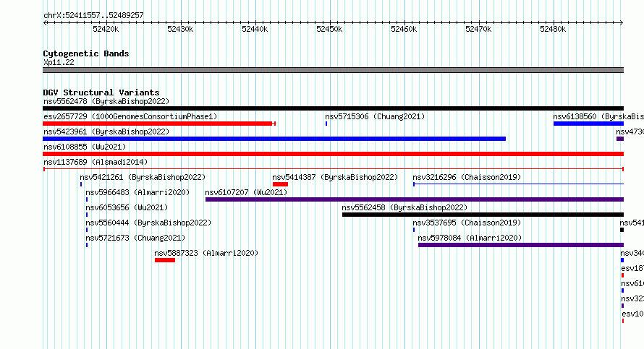The image size is (644, 349).
Task: Click the gray Xp11.22 cytogenetic band bar
Action: (x=333, y=70)
